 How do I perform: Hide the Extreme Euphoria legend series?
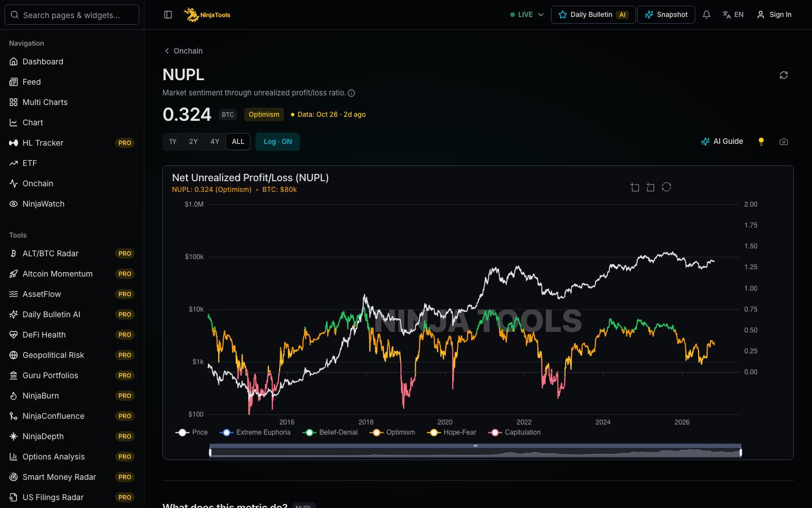(x=255, y=432)
